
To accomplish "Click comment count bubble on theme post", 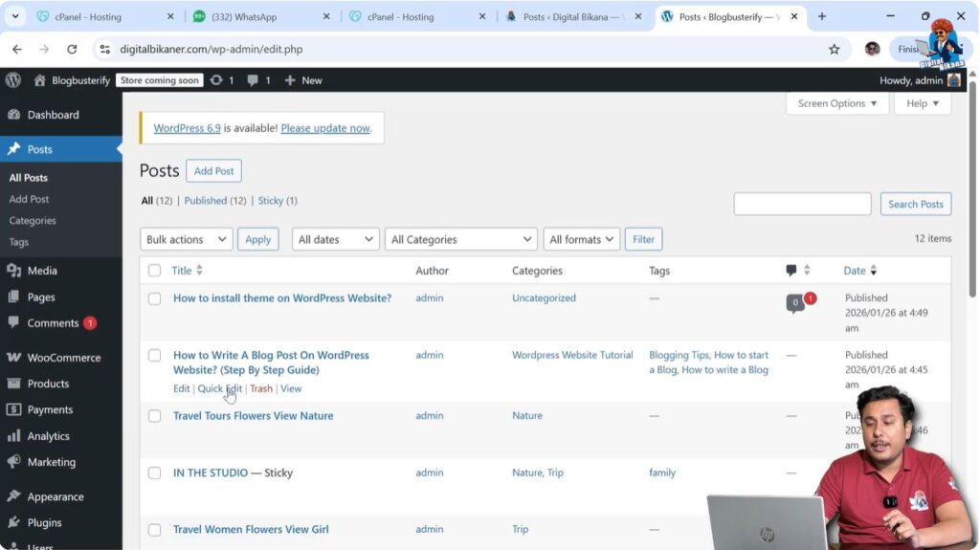I will 795,303.
